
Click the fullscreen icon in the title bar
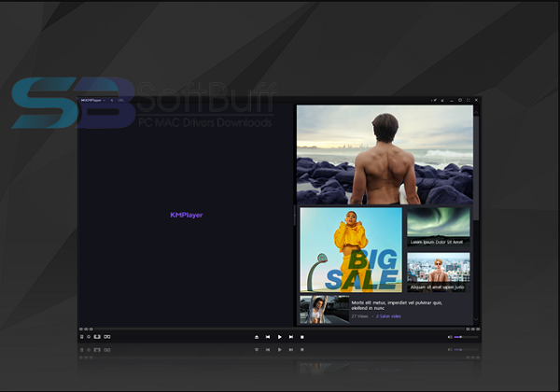(x=468, y=100)
